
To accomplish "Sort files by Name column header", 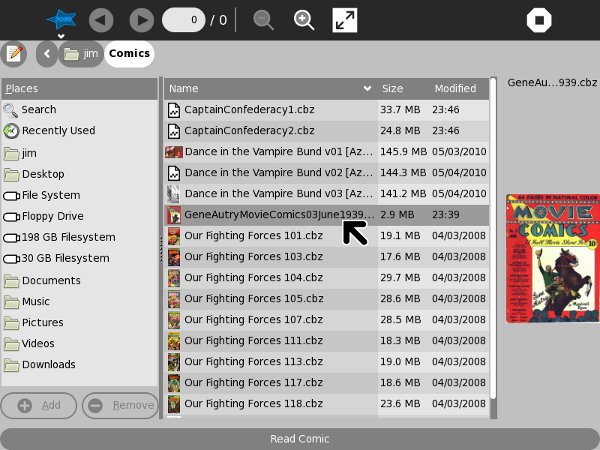I will 270,89.
